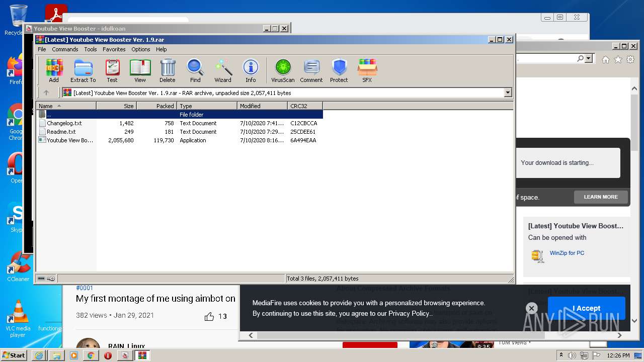Open CCleaner desktop shortcut
Image resolution: width=644 pixels, height=362 pixels.
(18, 266)
